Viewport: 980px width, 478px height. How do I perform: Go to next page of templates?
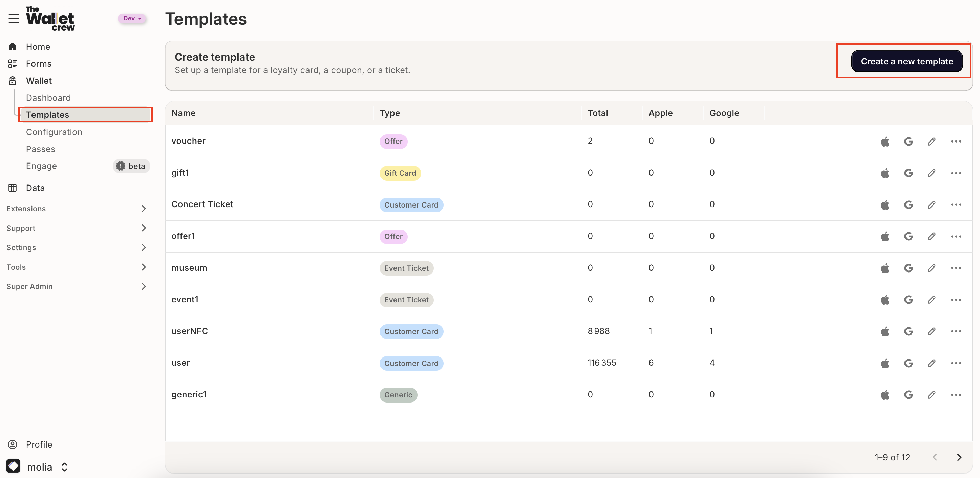point(959,457)
